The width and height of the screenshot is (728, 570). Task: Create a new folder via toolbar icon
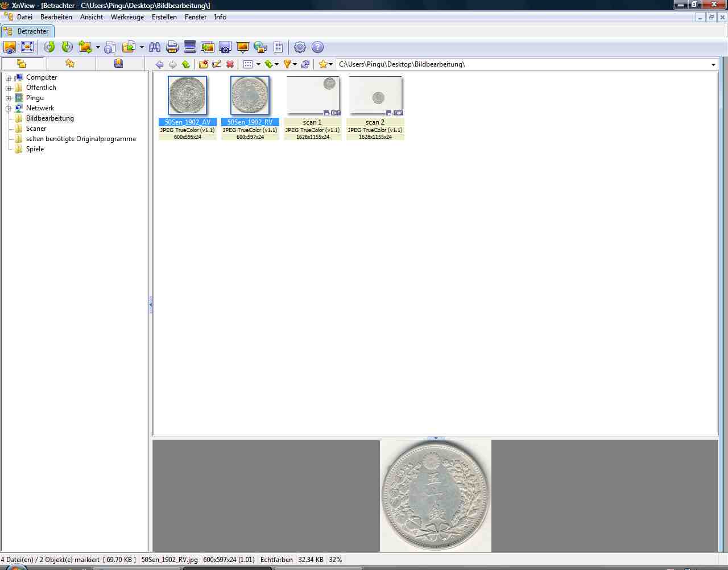pos(203,64)
